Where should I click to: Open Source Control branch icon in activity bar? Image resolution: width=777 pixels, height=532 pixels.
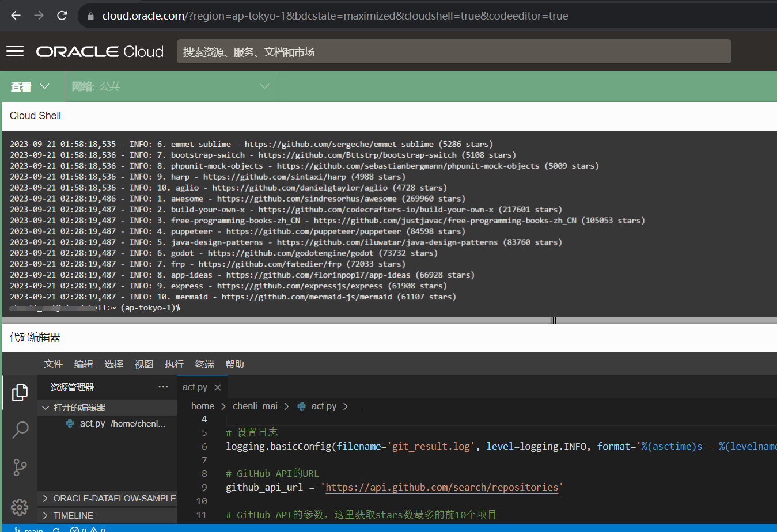(x=20, y=467)
